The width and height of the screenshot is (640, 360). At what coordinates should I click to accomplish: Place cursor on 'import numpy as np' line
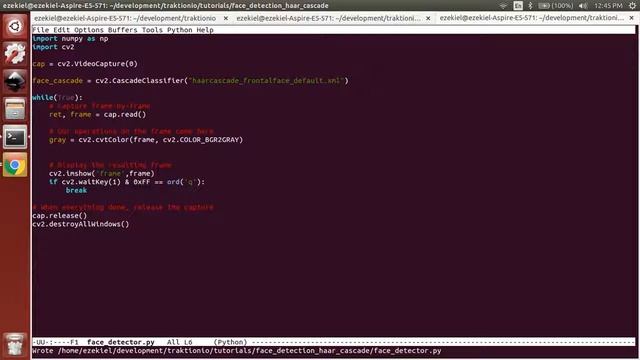pyautogui.click(x=70, y=38)
